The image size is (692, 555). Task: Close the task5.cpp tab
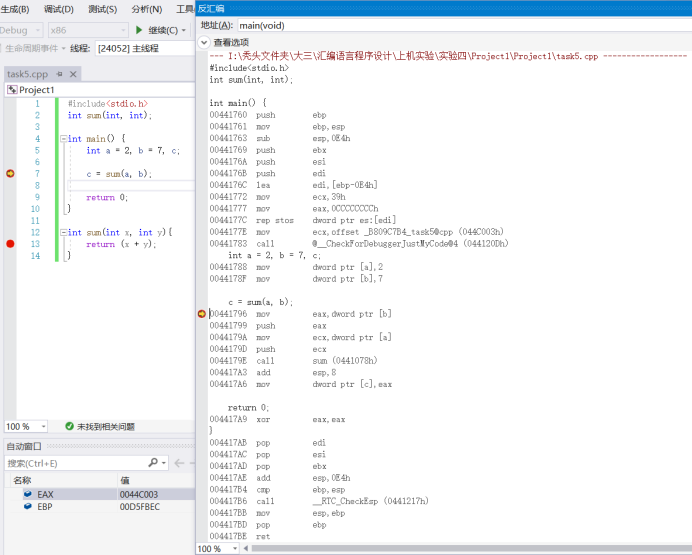[73, 74]
